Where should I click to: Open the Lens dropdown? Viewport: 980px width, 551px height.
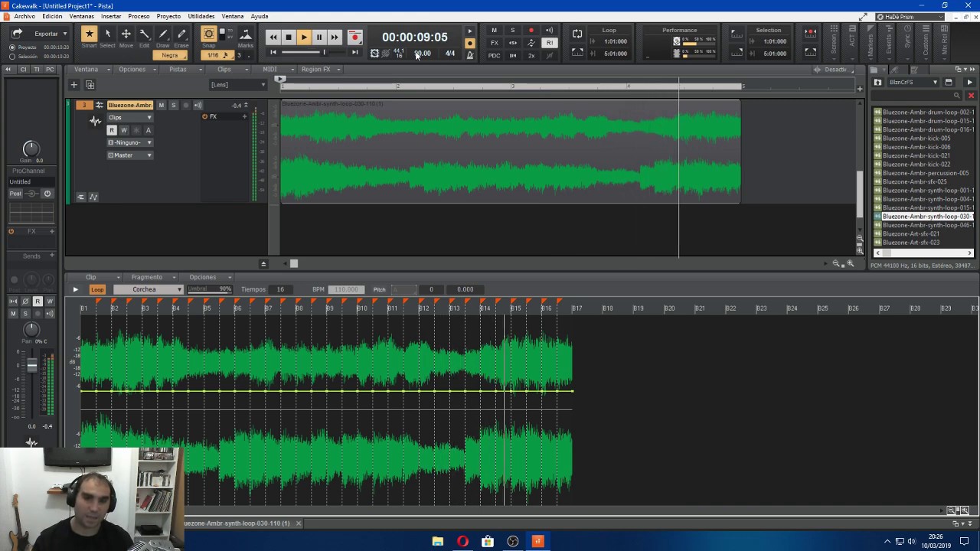click(x=237, y=85)
